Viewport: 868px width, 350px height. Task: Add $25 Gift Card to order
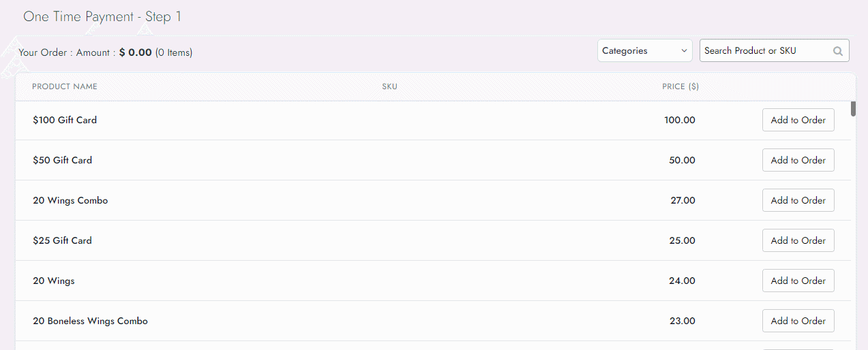coord(798,241)
